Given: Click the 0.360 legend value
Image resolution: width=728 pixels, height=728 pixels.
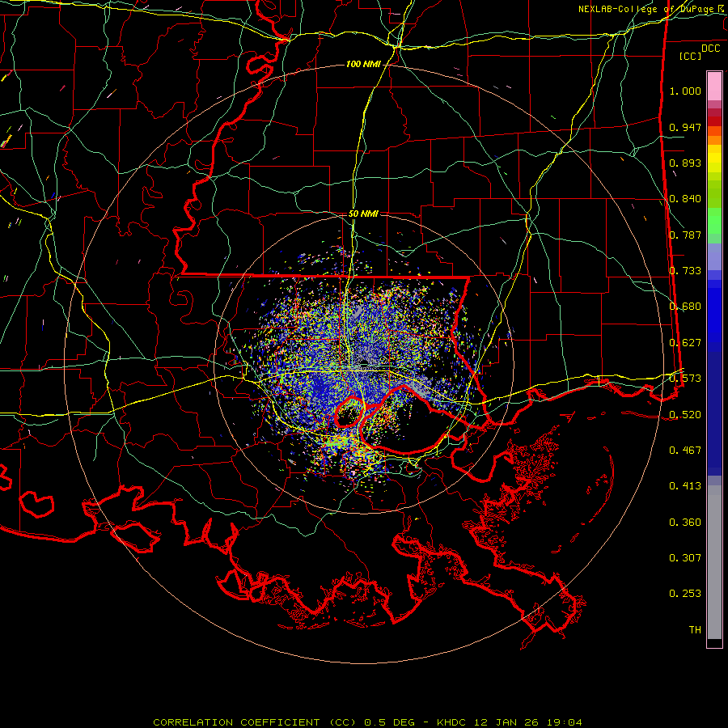Looking at the screenshot, I should pos(685,523).
